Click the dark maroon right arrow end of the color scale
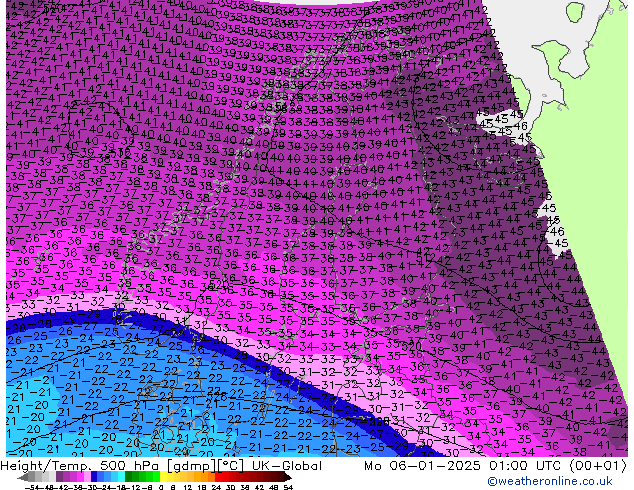This screenshot has height=490, width=634. pyautogui.click(x=288, y=477)
